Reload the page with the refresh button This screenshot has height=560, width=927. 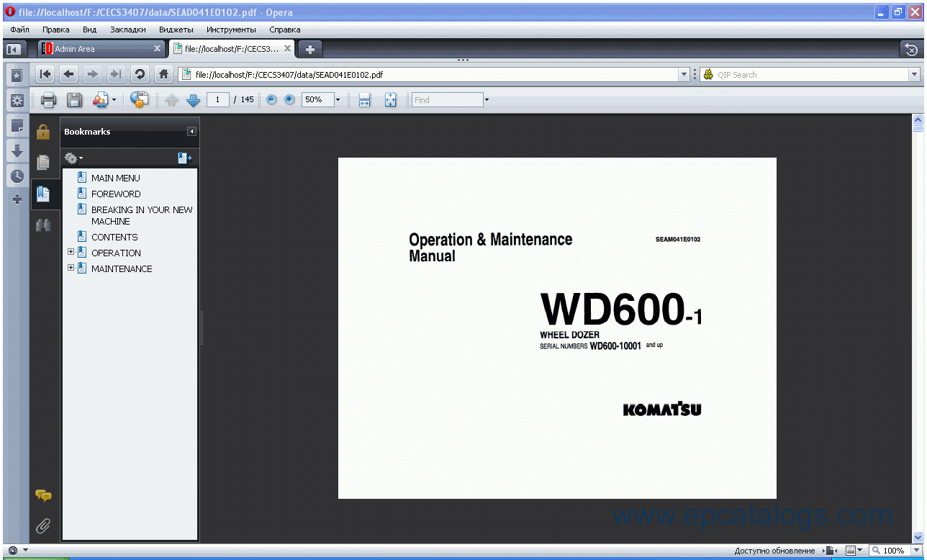coord(140,74)
